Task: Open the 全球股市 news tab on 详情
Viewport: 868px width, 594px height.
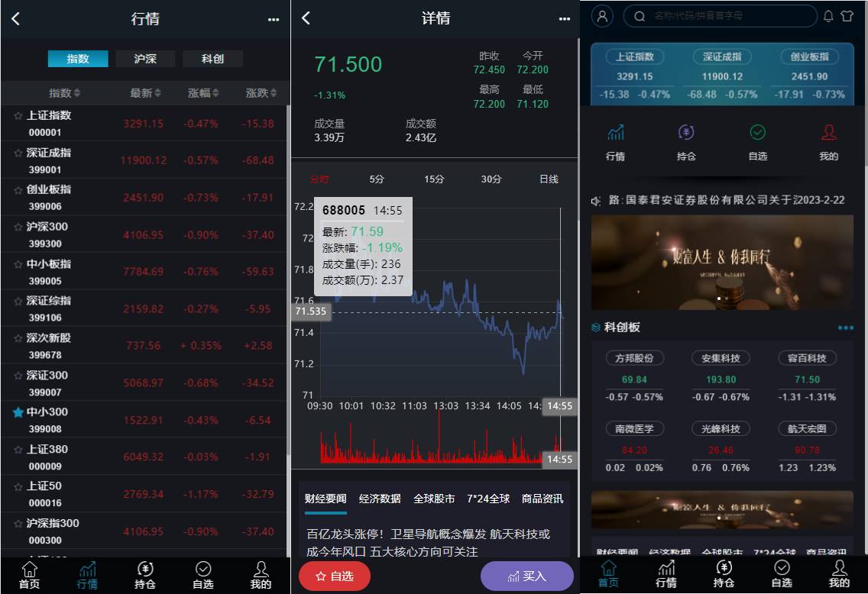Action: [x=434, y=499]
